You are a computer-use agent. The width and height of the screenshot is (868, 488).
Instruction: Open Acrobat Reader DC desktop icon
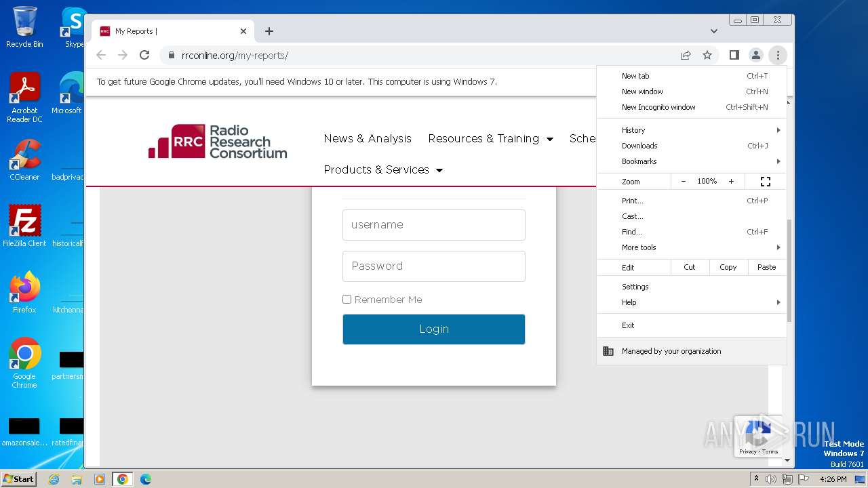pyautogui.click(x=24, y=98)
